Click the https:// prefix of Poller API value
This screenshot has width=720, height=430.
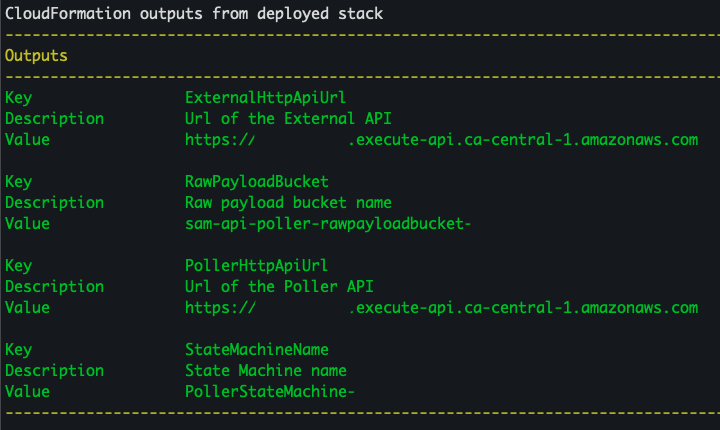coord(220,308)
